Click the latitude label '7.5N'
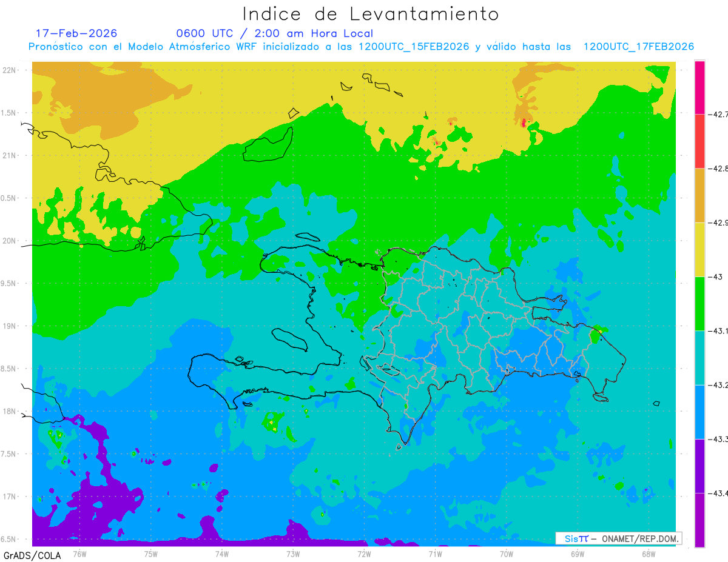The height and width of the screenshot is (562, 728). pos(9,454)
